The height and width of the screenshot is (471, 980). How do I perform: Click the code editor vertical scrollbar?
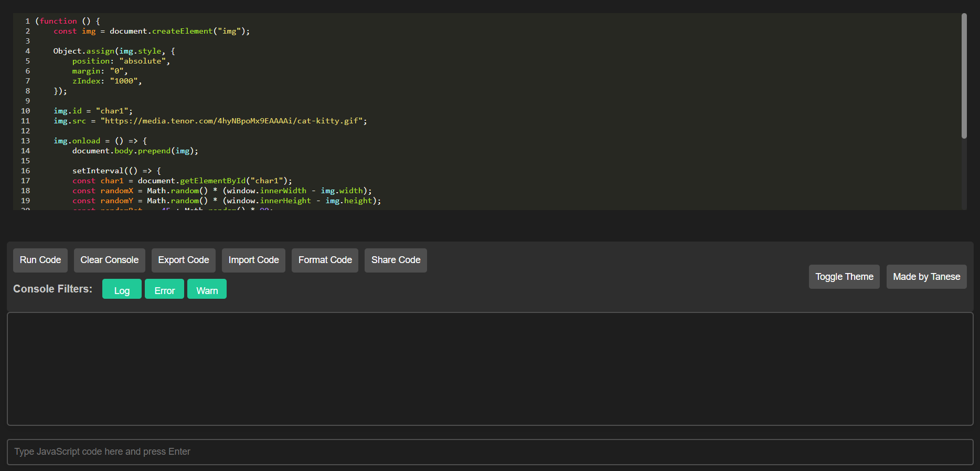tap(964, 76)
